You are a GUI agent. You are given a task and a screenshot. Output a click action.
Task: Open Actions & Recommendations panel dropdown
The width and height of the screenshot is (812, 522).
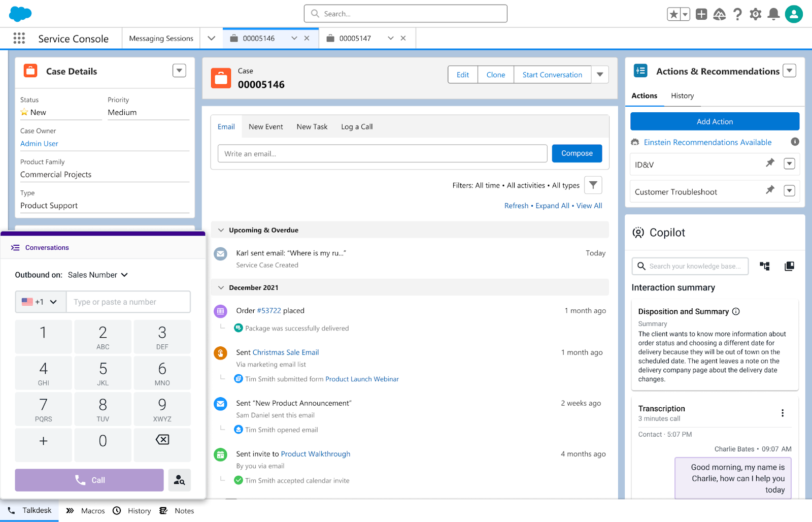coord(789,71)
